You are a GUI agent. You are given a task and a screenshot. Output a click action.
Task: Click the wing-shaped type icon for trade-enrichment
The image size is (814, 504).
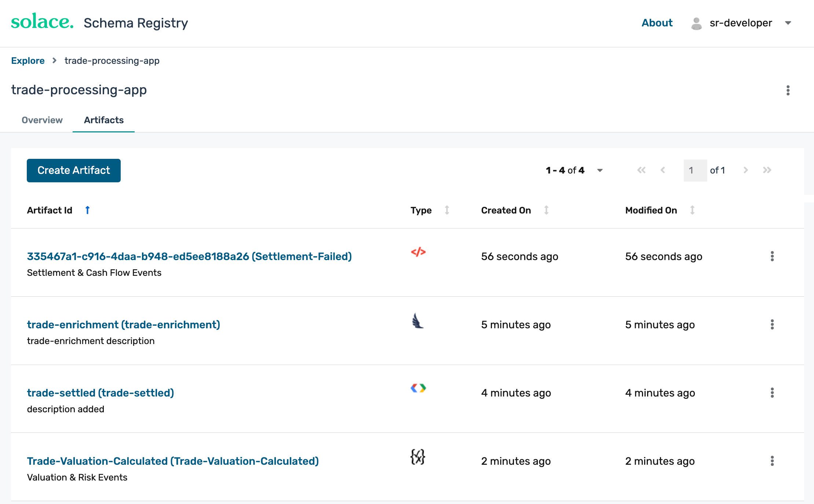[x=417, y=321]
